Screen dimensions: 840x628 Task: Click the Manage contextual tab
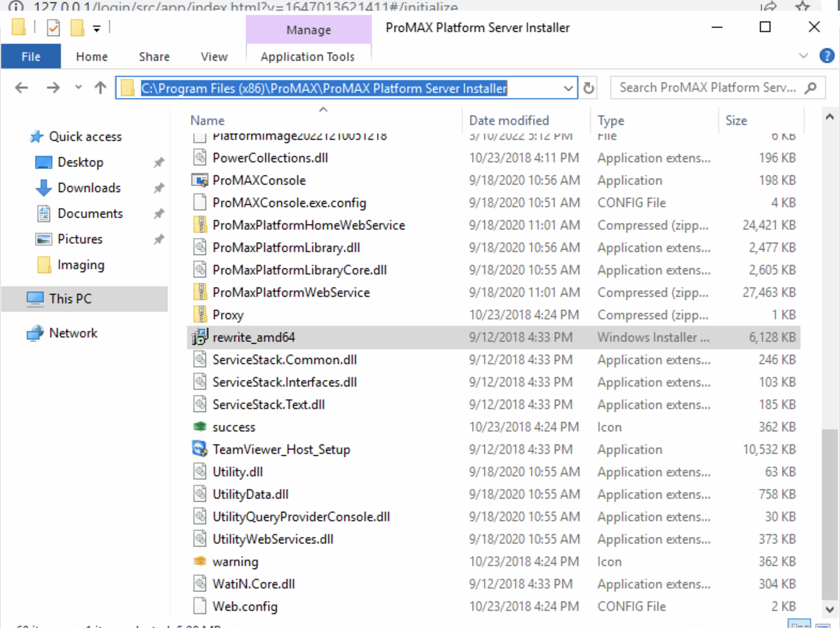point(309,30)
